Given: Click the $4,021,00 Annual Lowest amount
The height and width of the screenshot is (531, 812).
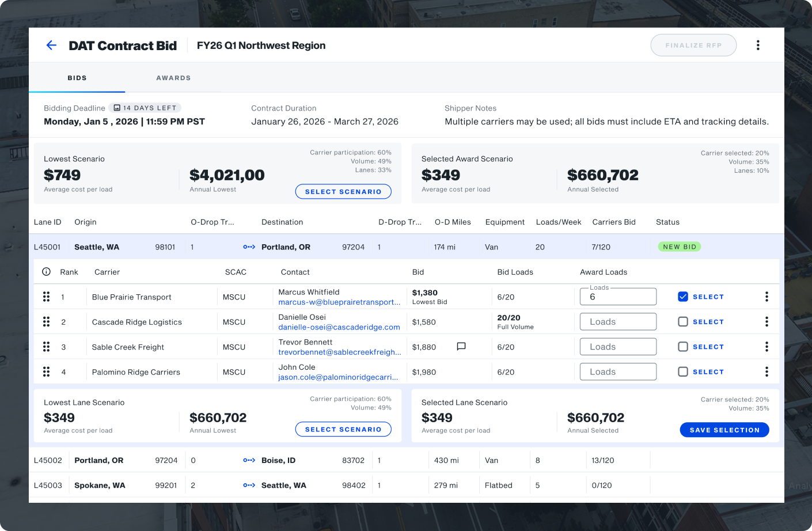Looking at the screenshot, I should (x=227, y=175).
